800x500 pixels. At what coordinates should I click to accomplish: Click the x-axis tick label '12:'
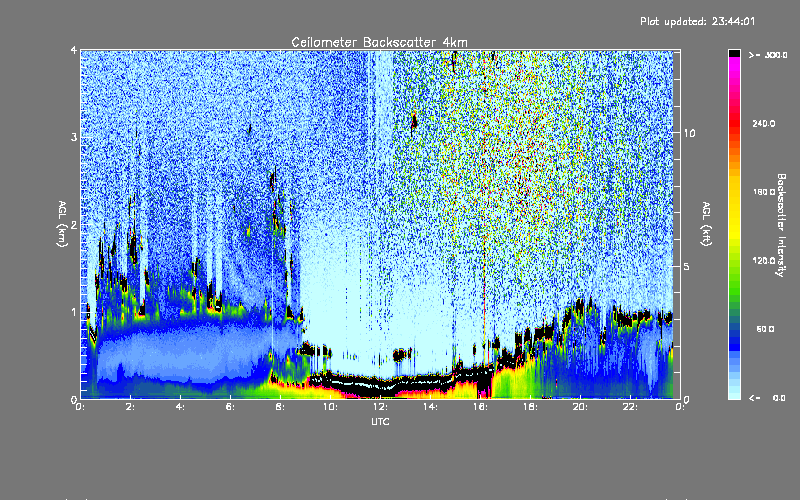[x=380, y=407]
